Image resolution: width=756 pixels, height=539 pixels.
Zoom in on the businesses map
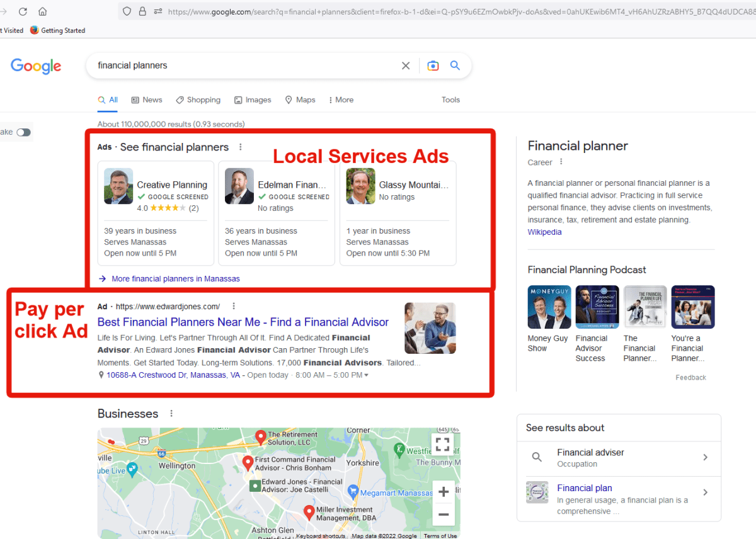pyautogui.click(x=443, y=492)
